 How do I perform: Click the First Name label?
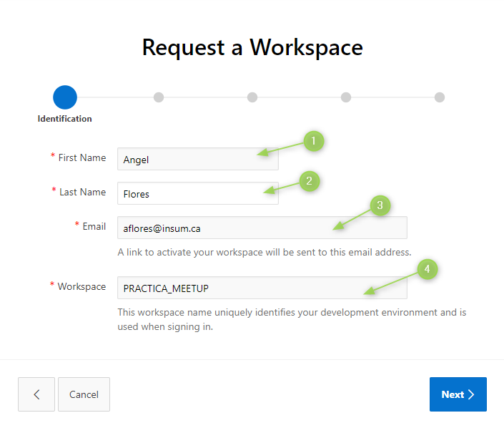(81, 158)
